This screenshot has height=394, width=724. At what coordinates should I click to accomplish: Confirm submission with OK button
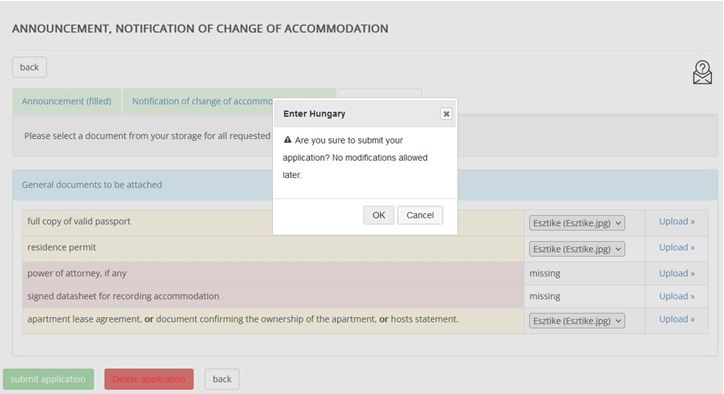pyautogui.click(x=379, y=215)
